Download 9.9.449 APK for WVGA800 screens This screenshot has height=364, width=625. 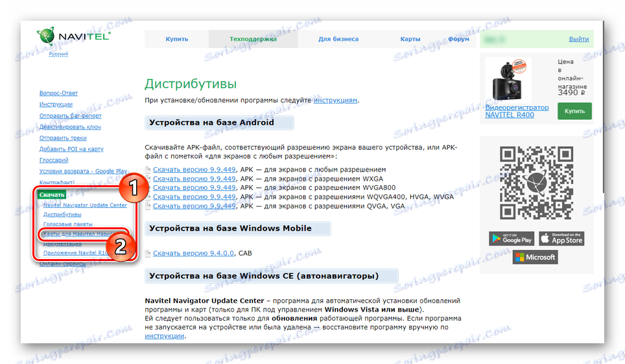tap(194, 188)
